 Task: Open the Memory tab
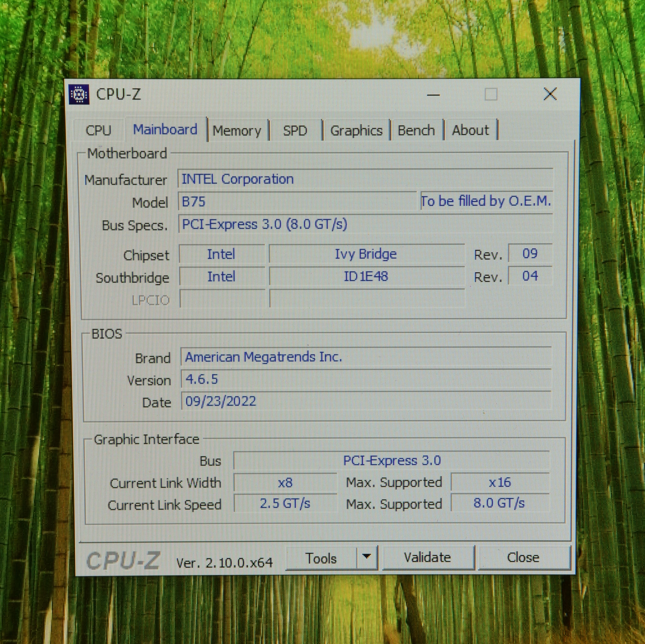point(237,131)
